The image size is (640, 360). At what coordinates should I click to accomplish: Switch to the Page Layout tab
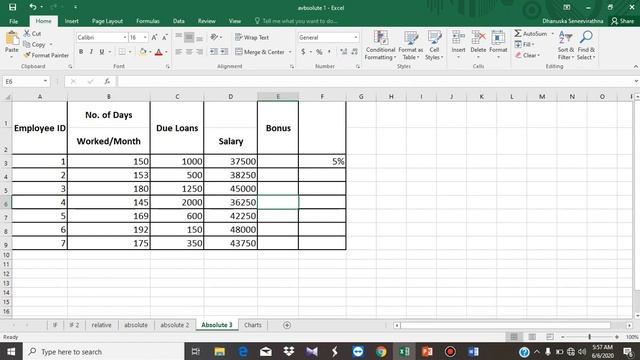coord(107,21)
